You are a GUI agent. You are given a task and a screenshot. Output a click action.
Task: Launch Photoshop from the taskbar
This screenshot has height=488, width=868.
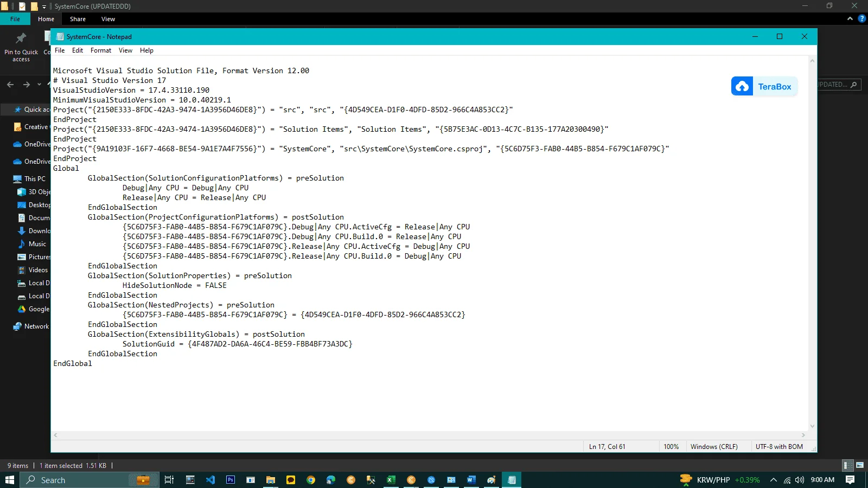pyautogui.click(x=231, y=480)
